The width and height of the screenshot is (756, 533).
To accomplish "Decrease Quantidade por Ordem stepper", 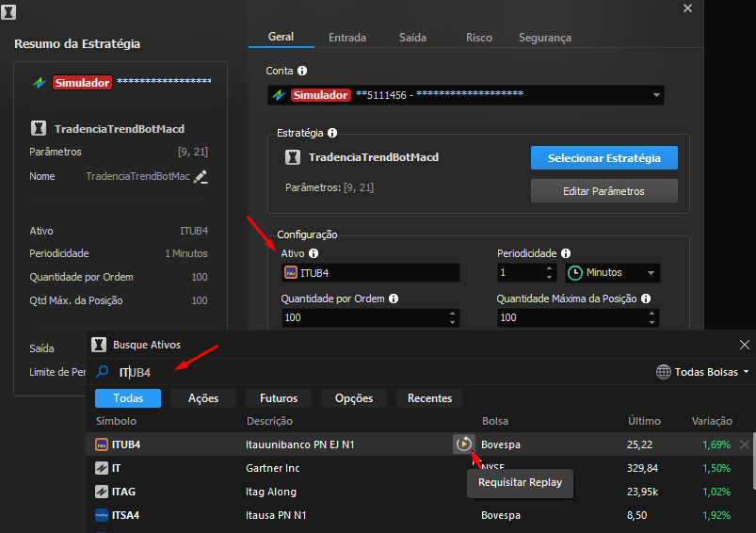I will pyautogui.click(x=452, y=322).
